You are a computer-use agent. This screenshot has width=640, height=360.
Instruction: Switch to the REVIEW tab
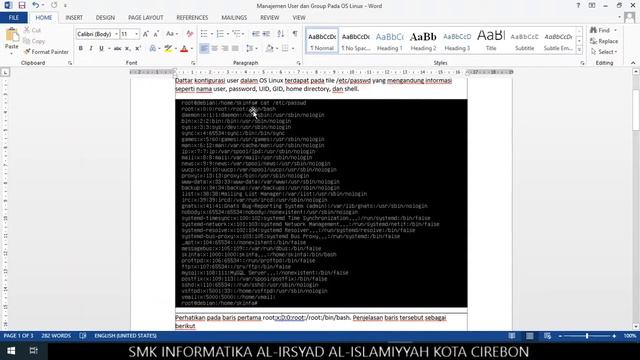pos(269,18)
